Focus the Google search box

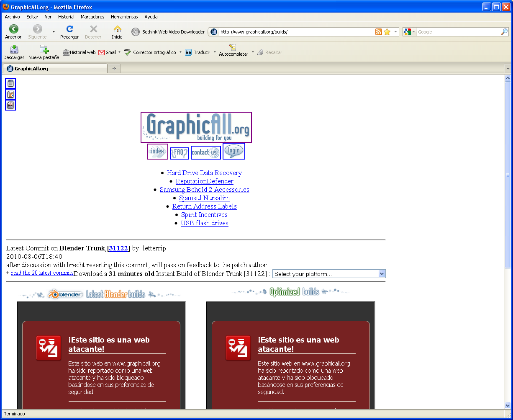tap(458, 32)
